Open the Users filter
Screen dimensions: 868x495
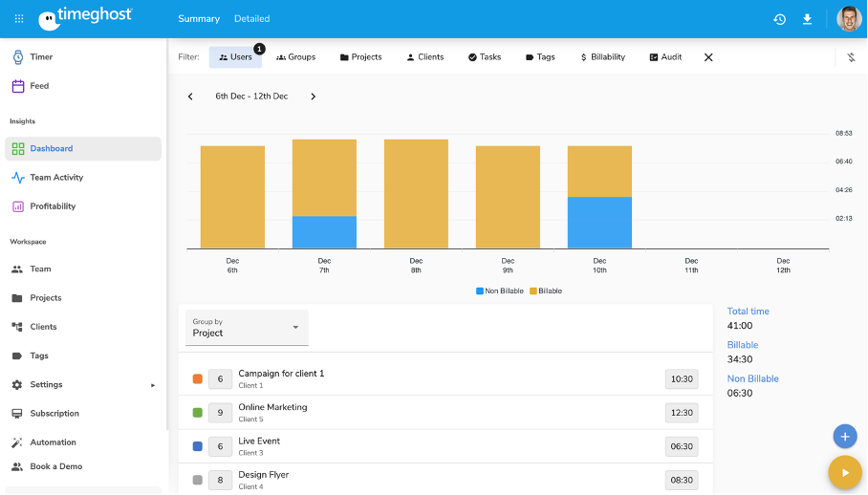(235, 57)
